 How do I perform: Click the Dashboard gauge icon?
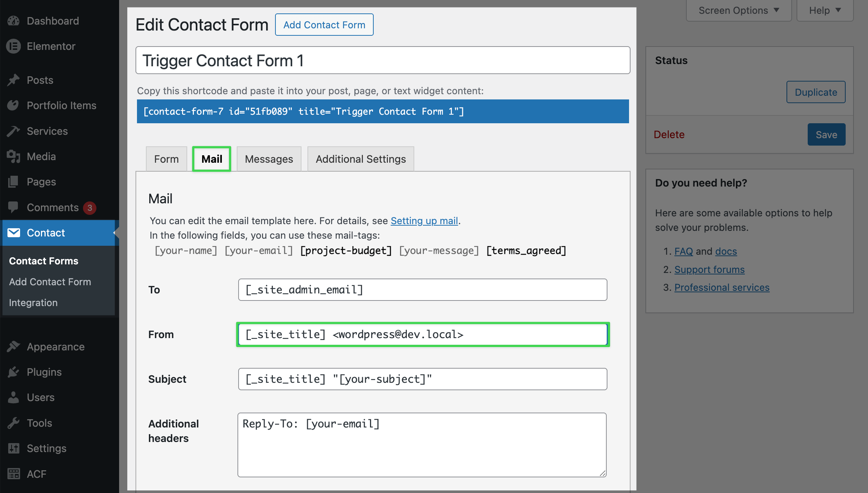(13, 21)
